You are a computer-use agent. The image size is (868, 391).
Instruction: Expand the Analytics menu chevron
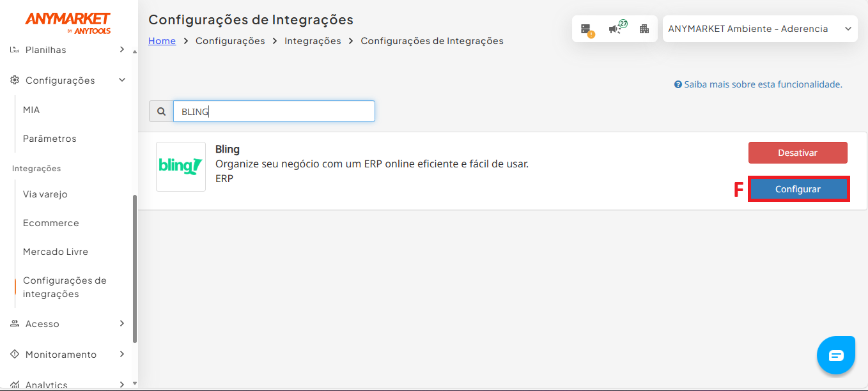pos(121,385)
